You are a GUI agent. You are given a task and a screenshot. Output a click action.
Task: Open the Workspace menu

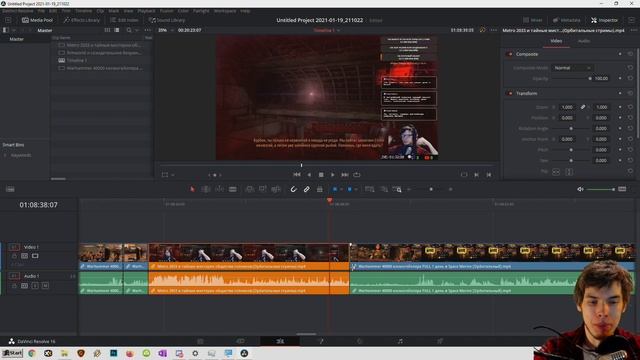225,11
